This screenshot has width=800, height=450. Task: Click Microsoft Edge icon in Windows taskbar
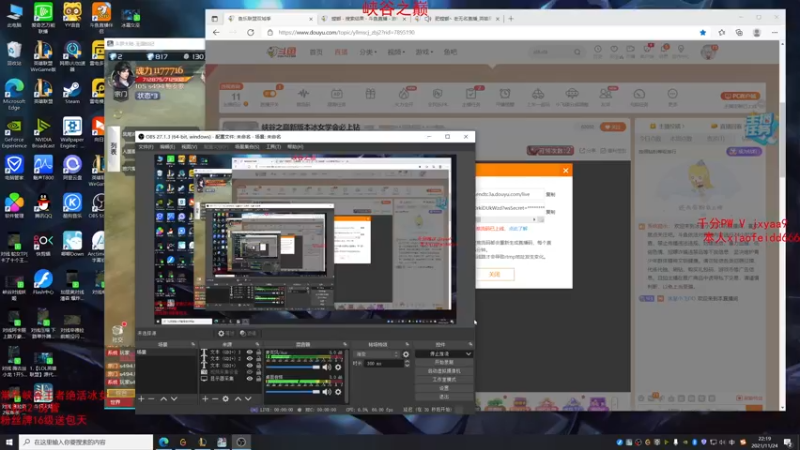point(163,442)
